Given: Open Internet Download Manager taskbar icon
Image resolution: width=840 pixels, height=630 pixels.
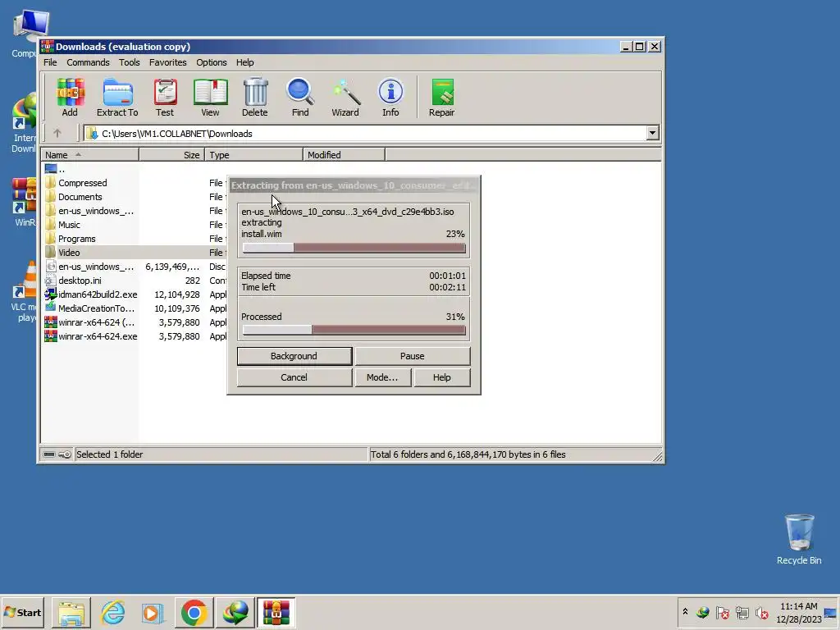Looking at the screenshot, I should tap(235, 612).
